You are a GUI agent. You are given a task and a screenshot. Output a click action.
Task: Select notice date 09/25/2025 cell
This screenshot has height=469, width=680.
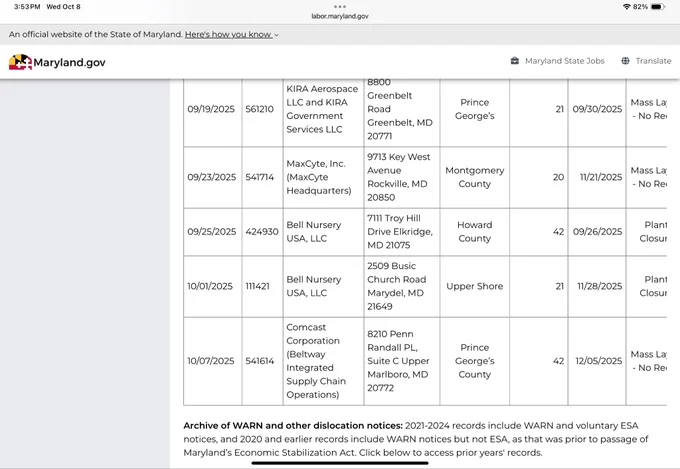[212, 232]
